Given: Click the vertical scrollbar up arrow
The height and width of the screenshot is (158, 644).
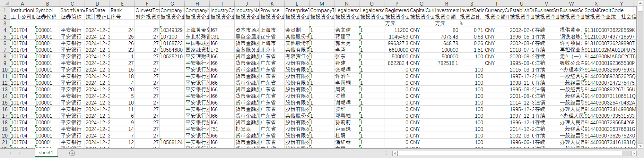Looking at the screenshot, I should (x=641, y=3).
